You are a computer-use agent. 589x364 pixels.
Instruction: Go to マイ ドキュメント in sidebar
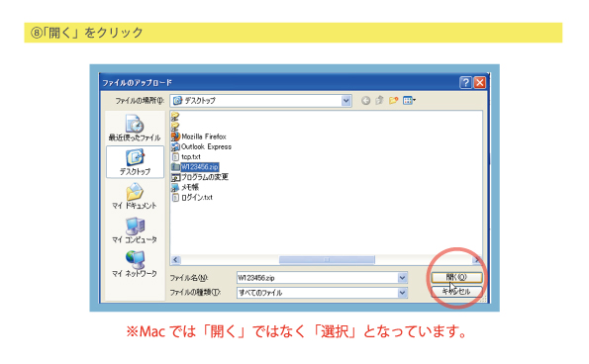click(x=135, y=196)
